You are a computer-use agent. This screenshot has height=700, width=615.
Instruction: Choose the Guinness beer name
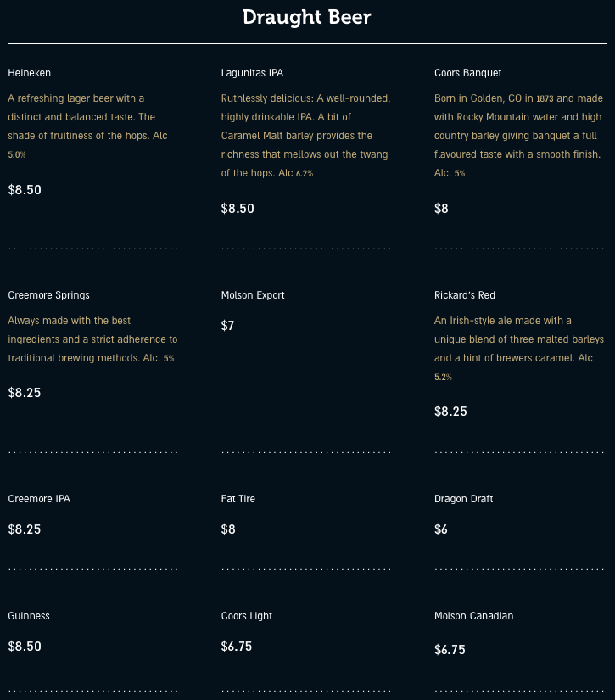pyautogui.click(x=29, y=616)
